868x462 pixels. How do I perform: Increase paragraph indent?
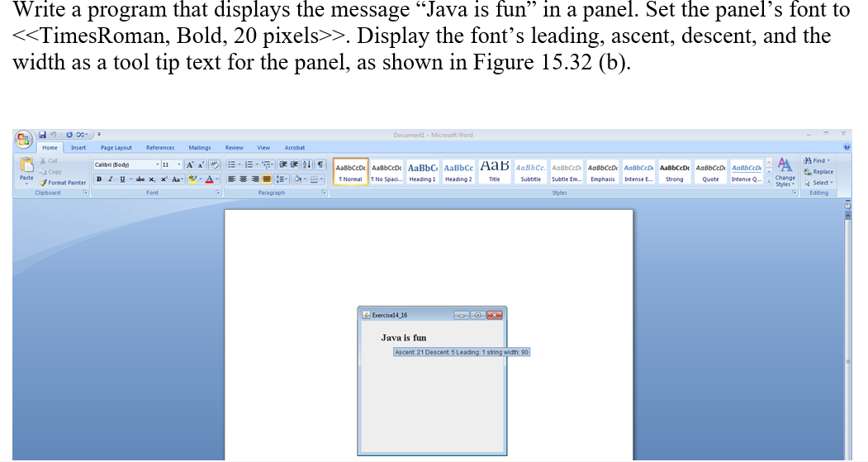coord(295,164)
